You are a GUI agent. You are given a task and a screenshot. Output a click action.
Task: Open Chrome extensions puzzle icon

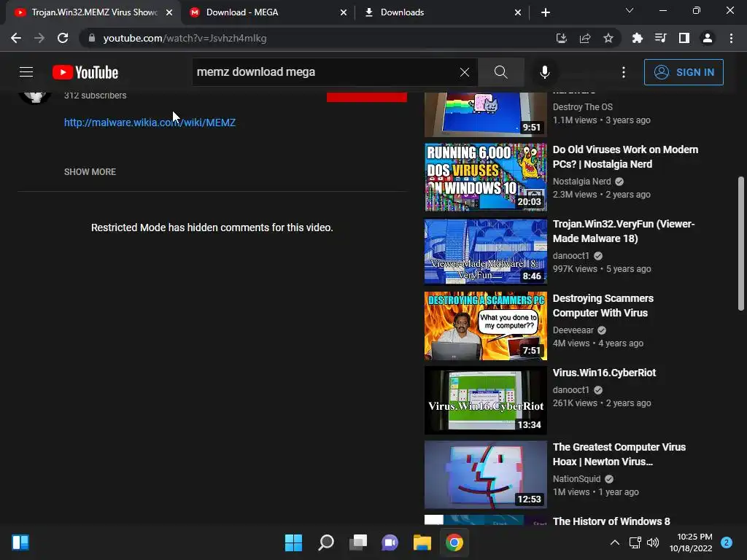pyautogui.click(x=637, y=38)
